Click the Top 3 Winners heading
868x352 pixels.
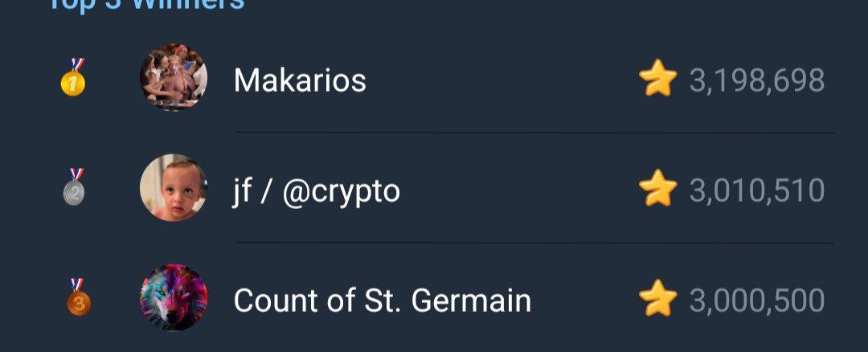coord(146,5)
